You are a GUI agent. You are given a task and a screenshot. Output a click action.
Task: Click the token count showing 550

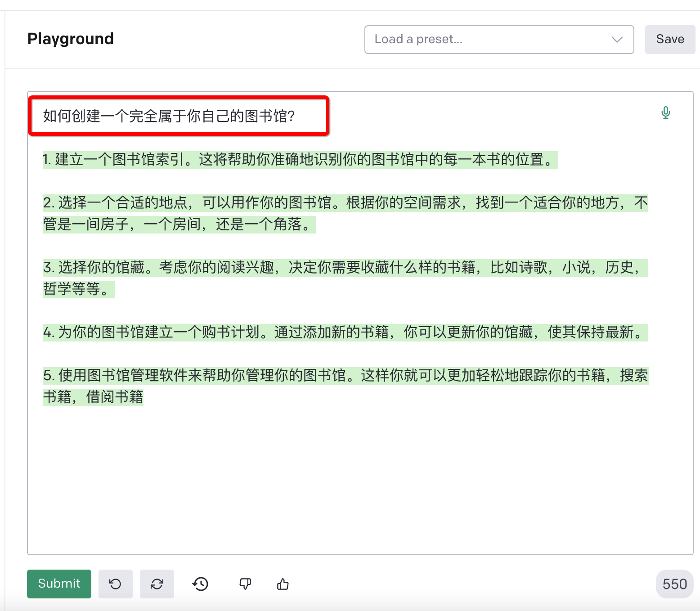coord(673,584)
